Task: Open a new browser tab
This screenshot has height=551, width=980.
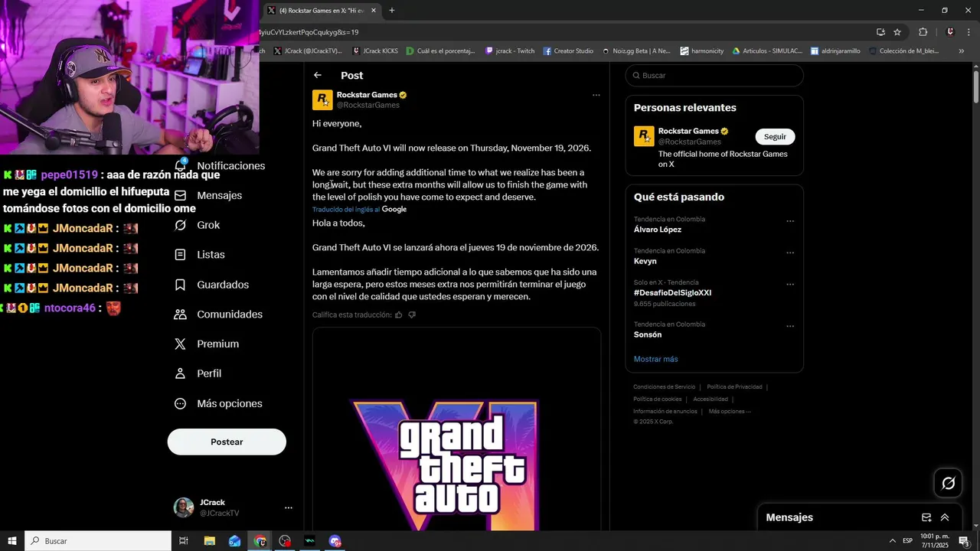Action: click(x=392, y=11)
